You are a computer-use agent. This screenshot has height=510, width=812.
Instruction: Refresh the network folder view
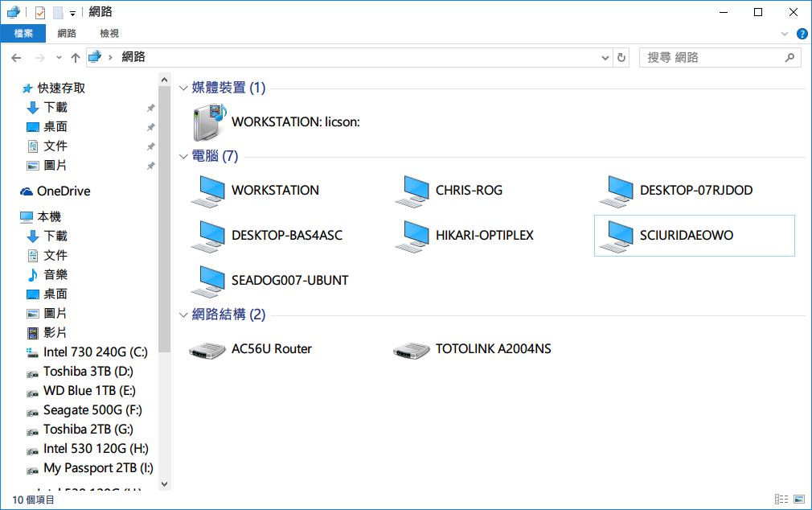coord(621,58)
